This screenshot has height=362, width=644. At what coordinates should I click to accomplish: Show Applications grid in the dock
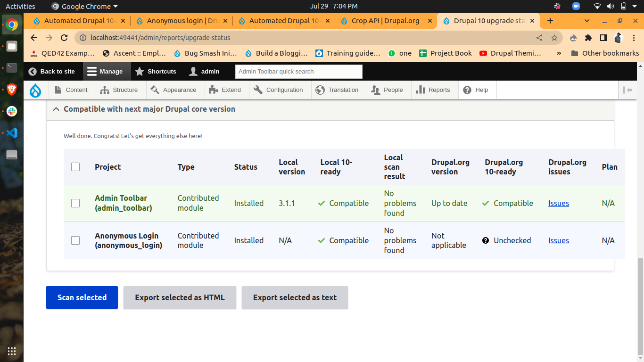(x=12, y=351)
